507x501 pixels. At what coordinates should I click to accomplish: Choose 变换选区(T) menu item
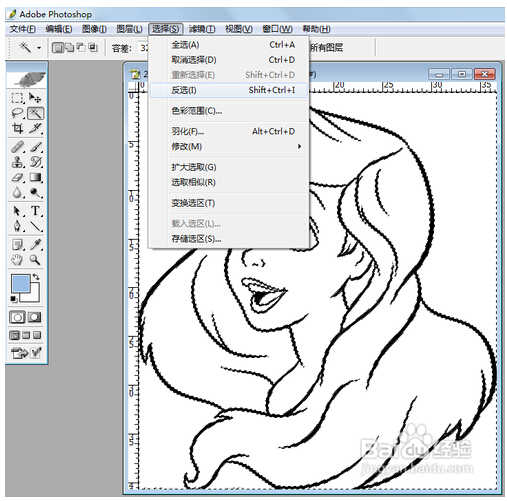coord(228,203)
